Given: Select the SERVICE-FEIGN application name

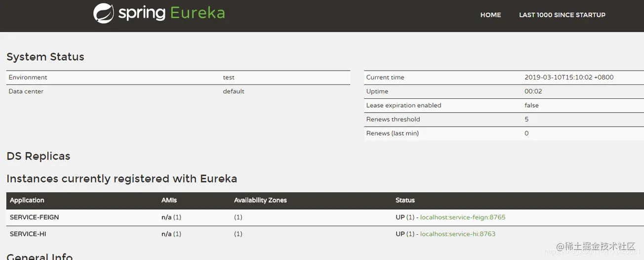Looking at the screenshot, I should click(x=35, y=217).
